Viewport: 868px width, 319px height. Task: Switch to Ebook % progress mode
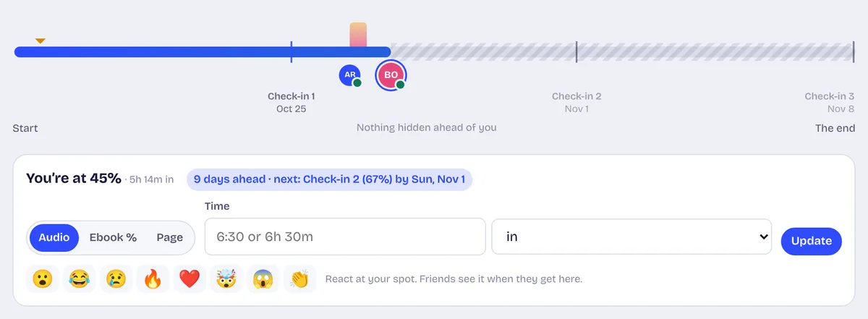[113, 237]
